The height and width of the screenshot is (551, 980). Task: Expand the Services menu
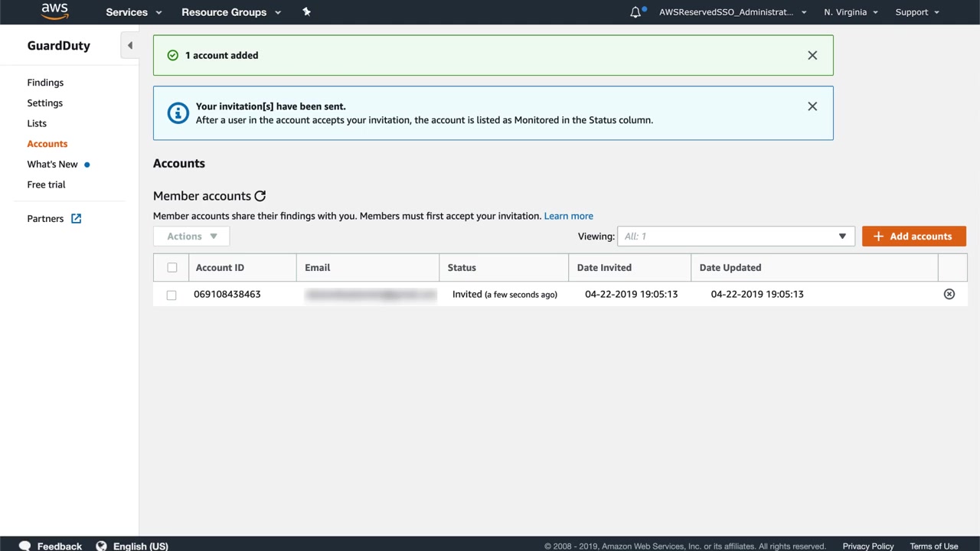point(134,12)
